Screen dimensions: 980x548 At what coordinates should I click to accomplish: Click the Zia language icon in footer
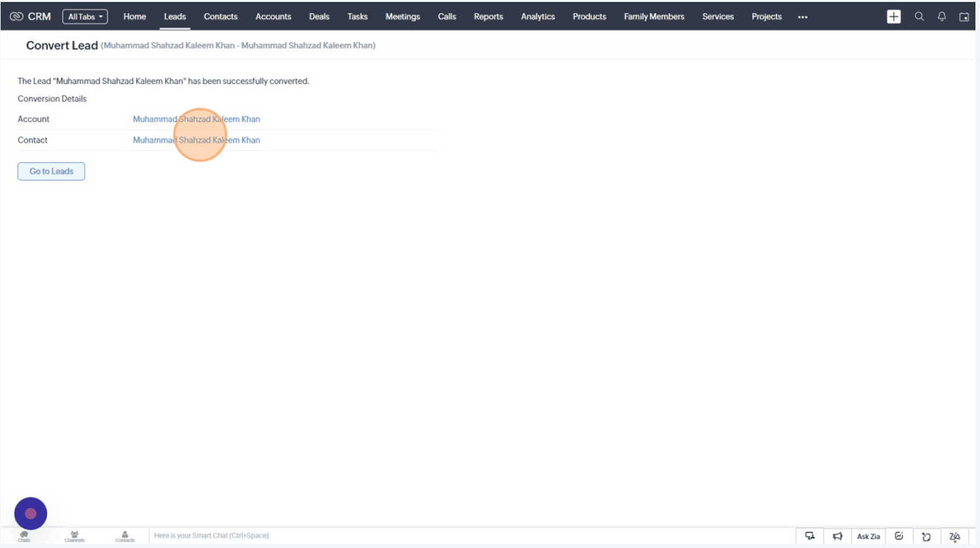954,537
